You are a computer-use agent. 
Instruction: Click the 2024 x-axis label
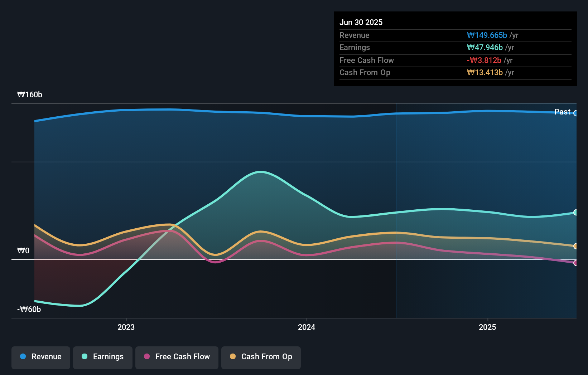coord(307,327)
